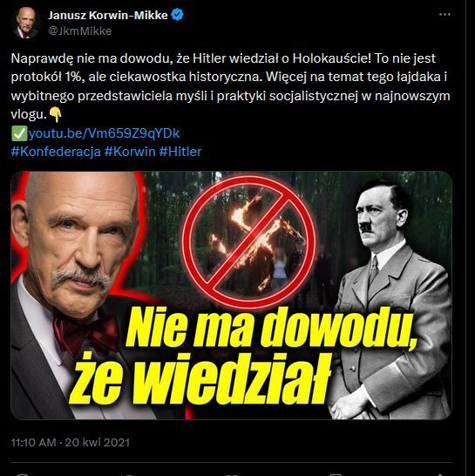Follow the youtu.be/Vm659Z9qYDk link

(104, 133)
